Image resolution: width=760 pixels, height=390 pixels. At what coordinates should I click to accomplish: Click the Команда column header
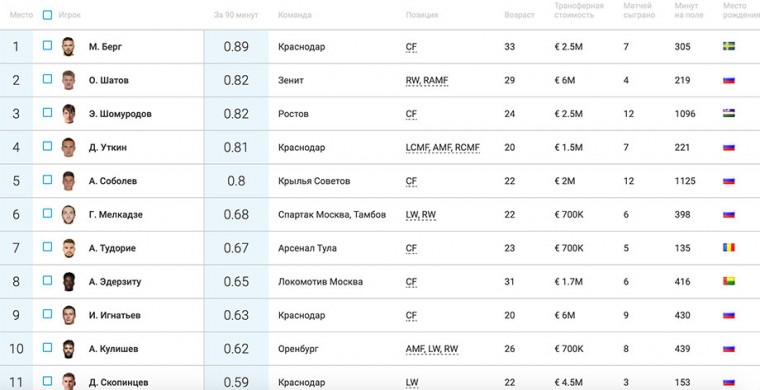click(x=295, y=15)
